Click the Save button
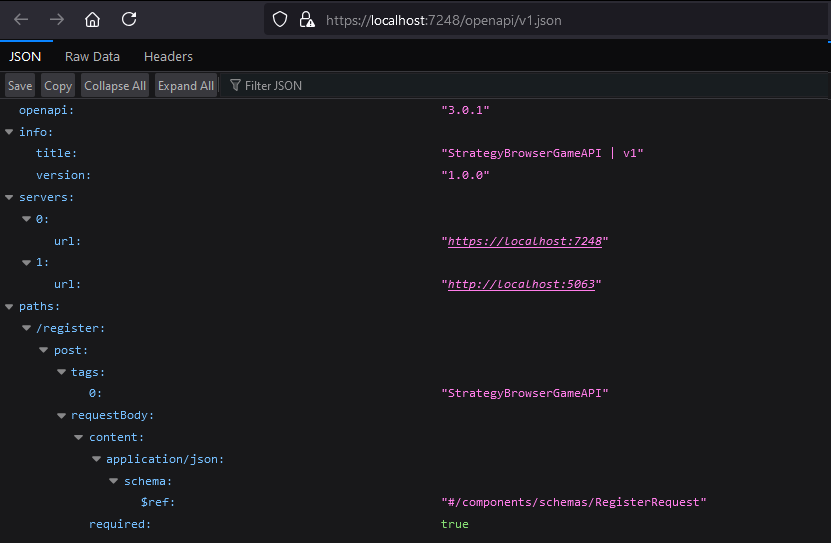The width and height of the screenshot is (831, 543). click(20, 85)
